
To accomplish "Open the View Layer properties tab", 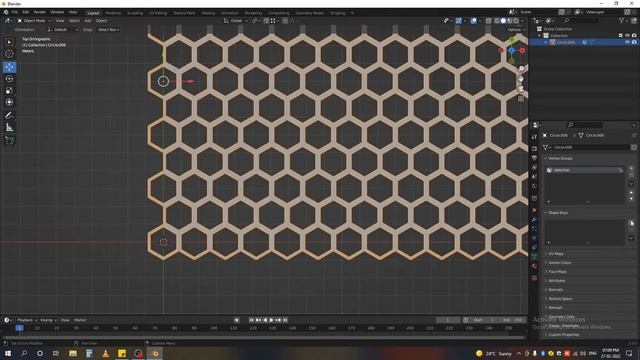I will click(x=534, y=167).
